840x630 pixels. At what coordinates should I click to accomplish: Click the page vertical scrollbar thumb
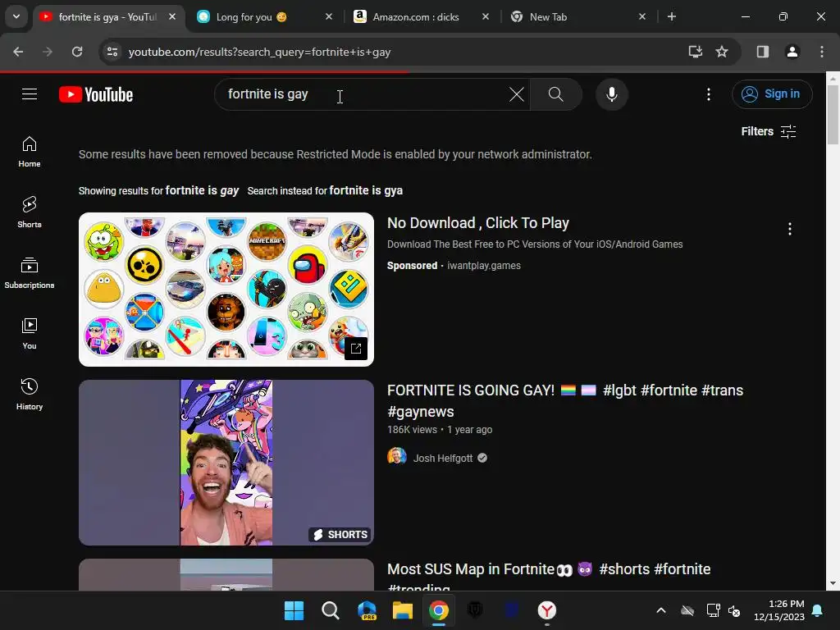point(833,115)
